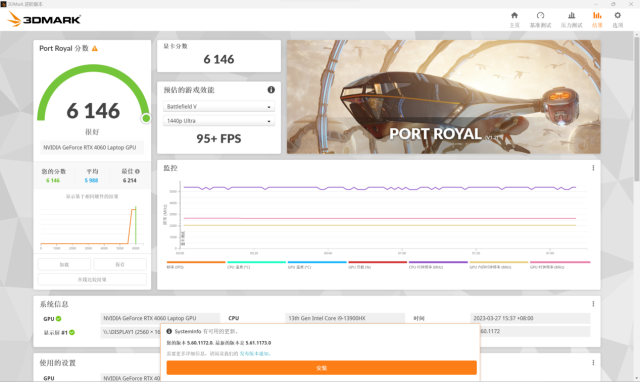Click the info icon beside best score
The height and width of the screenshot is (382, 640).
[x=138, y=171]
